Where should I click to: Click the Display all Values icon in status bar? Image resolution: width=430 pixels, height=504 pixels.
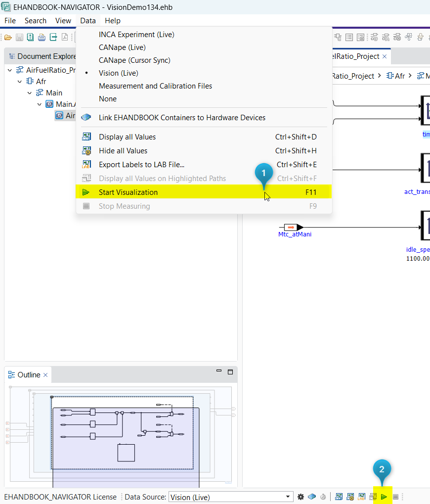click(x=339, y=497)
